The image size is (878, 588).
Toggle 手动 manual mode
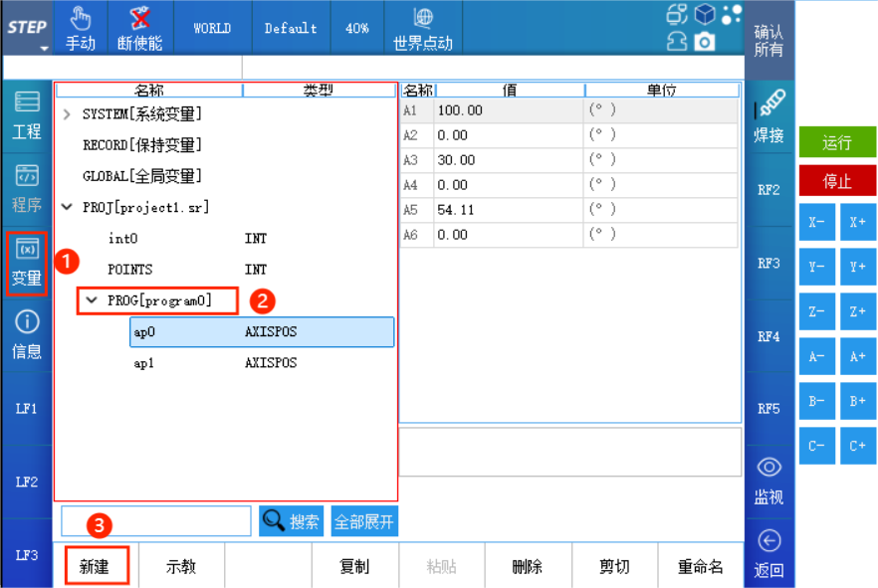click(81, 28)
